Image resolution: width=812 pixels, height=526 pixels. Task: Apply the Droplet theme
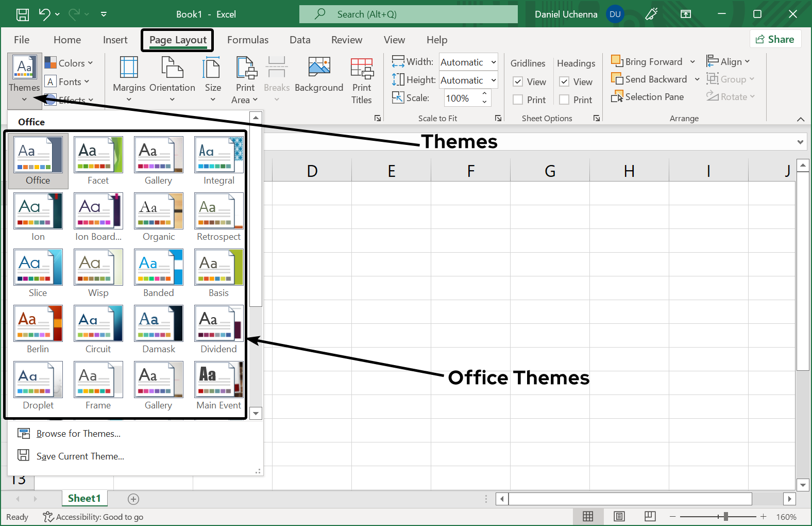[38, 386]
